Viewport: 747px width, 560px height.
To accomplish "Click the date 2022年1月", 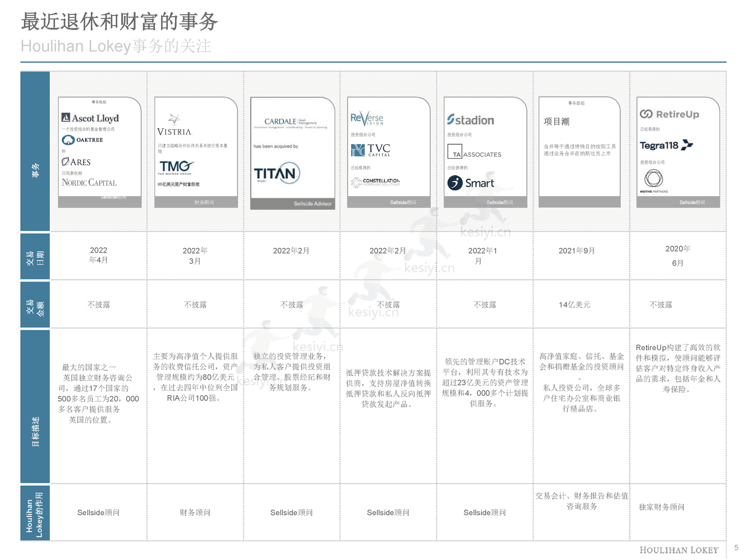I will pos(482,256).
